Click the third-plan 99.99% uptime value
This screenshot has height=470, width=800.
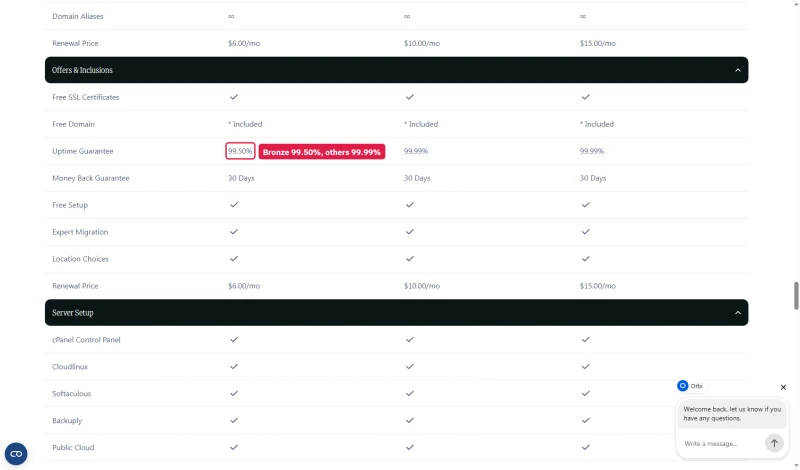click(x=592, y=151)
